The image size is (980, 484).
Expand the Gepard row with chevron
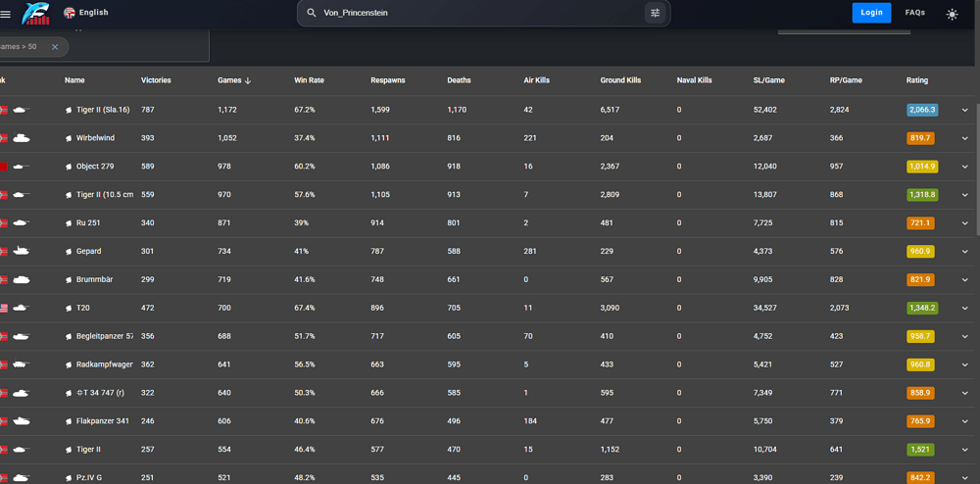click(x=964, y=252)
